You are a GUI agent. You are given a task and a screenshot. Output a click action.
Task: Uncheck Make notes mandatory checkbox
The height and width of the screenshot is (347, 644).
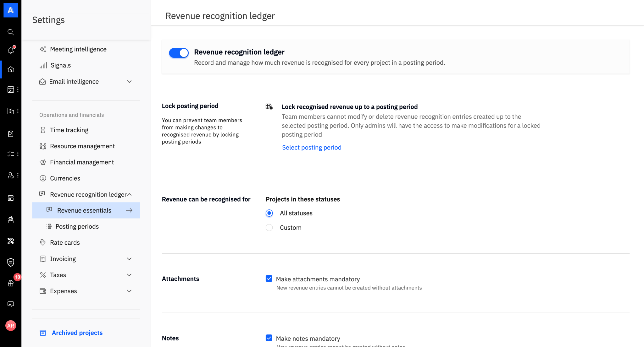point(269,338)
